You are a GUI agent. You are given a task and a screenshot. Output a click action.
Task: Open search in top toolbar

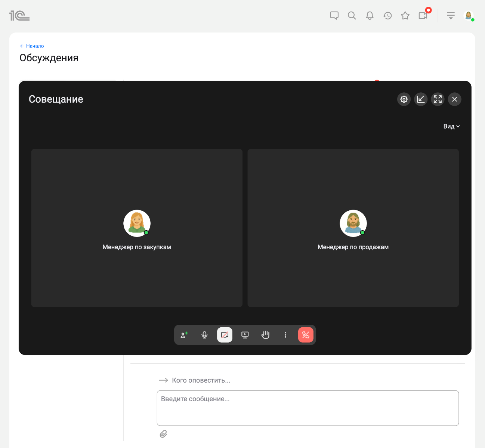pos(352,16)
